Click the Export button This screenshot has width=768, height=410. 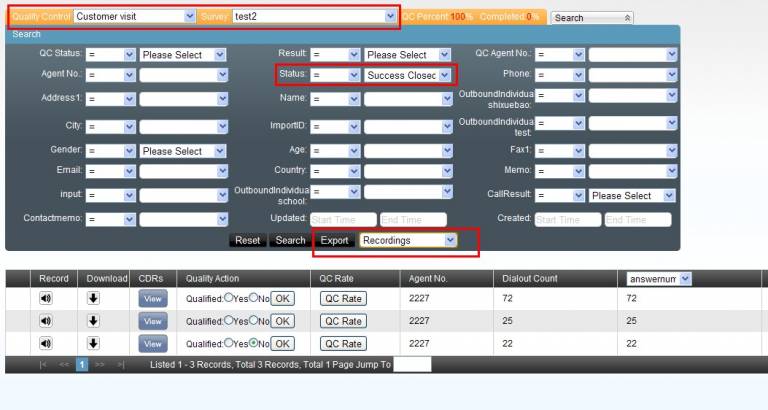click(x=334, y=240)
